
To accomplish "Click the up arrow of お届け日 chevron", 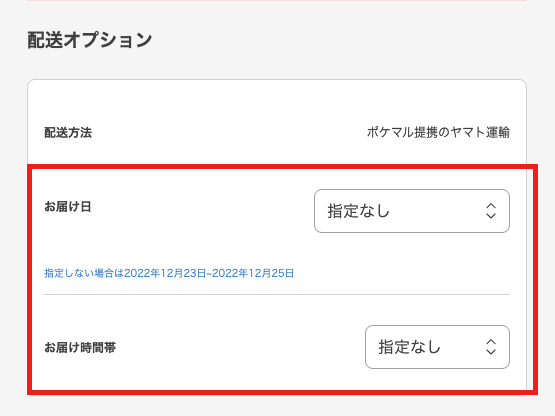I will coord(491,205).
